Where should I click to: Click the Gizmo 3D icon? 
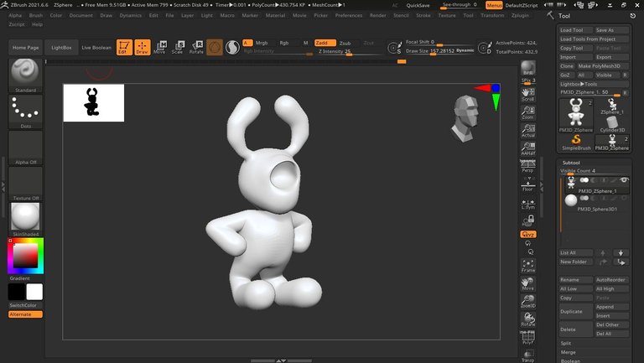click(x=215, y=47)
